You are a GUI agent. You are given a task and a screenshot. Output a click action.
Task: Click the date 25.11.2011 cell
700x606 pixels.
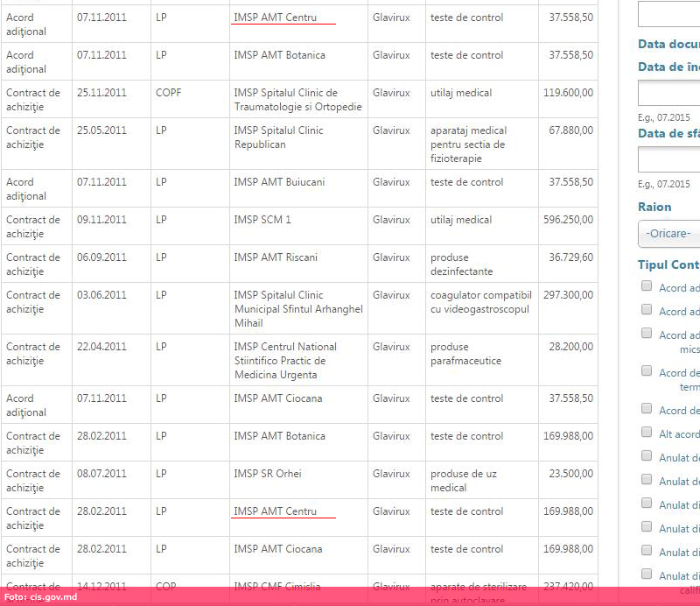[x=101, y=93]
